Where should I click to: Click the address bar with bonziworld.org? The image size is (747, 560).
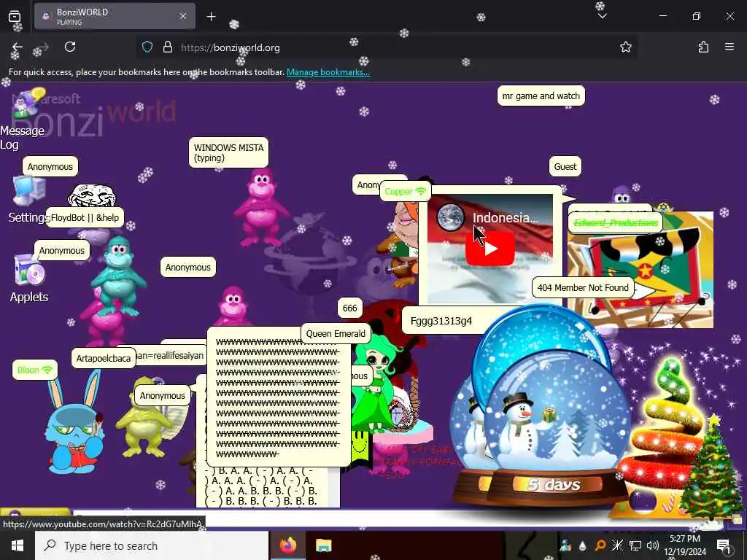pos(386,47)
